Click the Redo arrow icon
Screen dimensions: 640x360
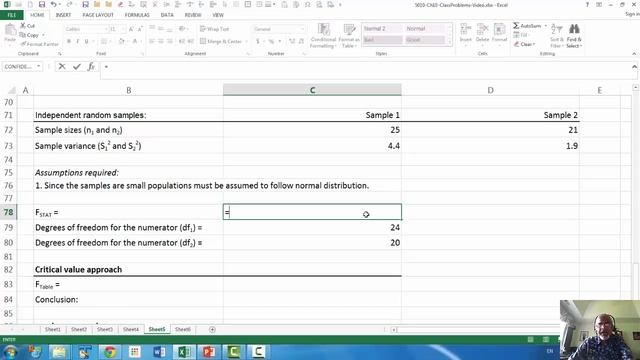click(x=69, y=4)
